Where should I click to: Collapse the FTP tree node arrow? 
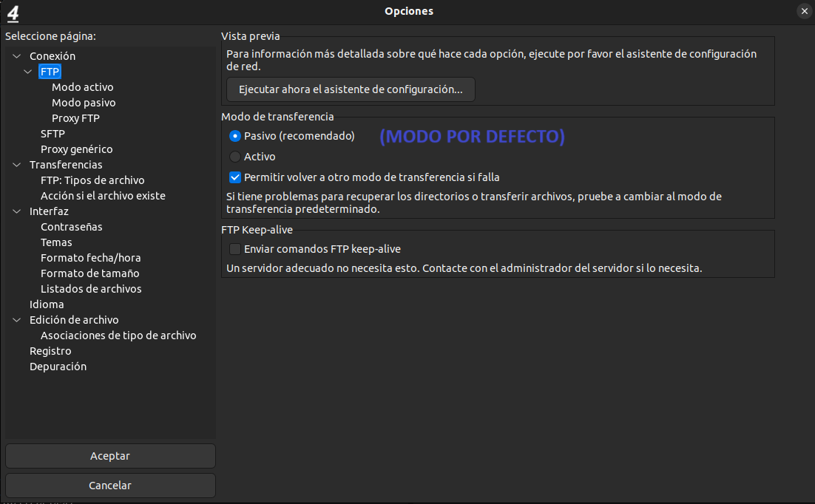click(x=28, y=72)
